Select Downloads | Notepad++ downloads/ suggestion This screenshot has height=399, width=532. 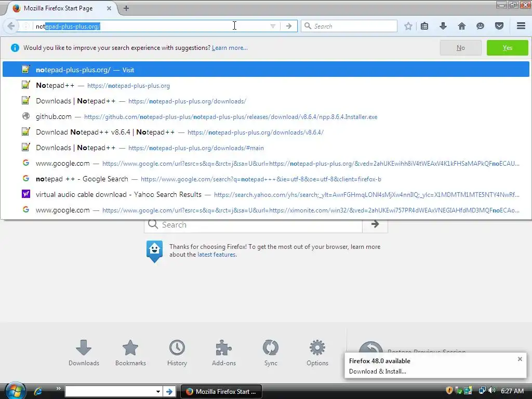265,101
